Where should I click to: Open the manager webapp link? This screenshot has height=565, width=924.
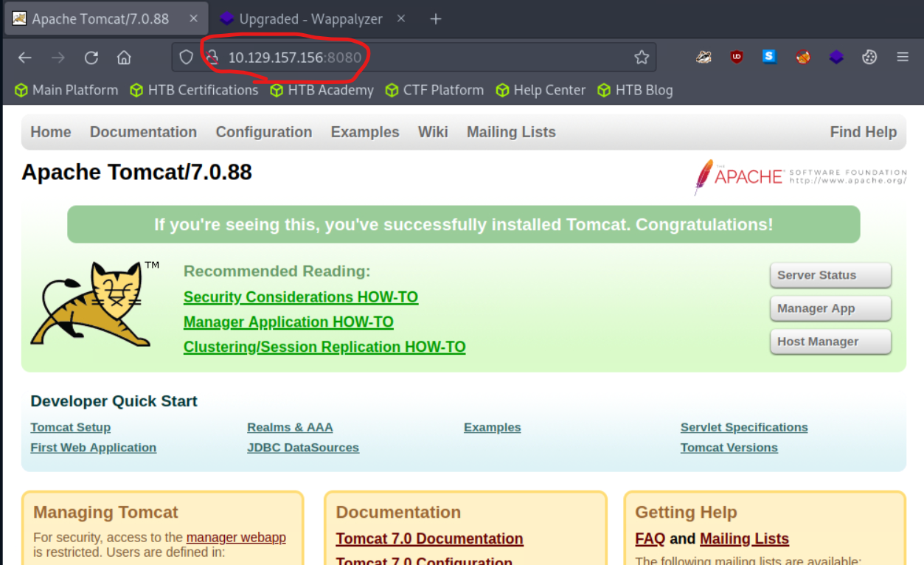coord(236,538)
